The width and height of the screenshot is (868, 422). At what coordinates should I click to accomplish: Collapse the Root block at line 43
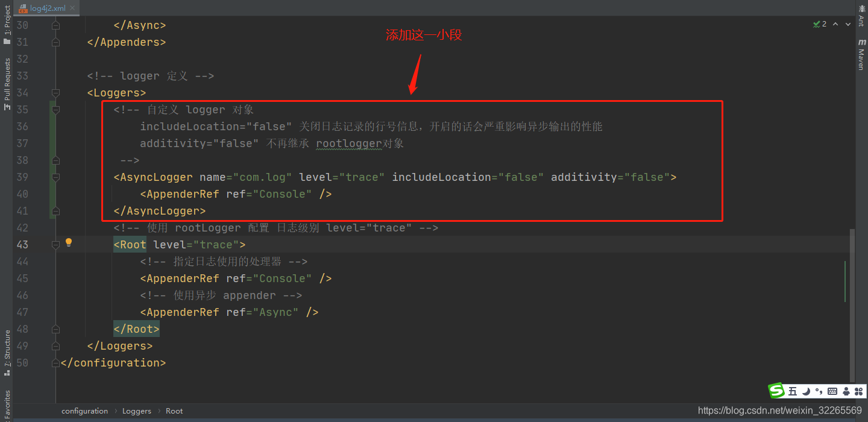click(x=55, y=245)
